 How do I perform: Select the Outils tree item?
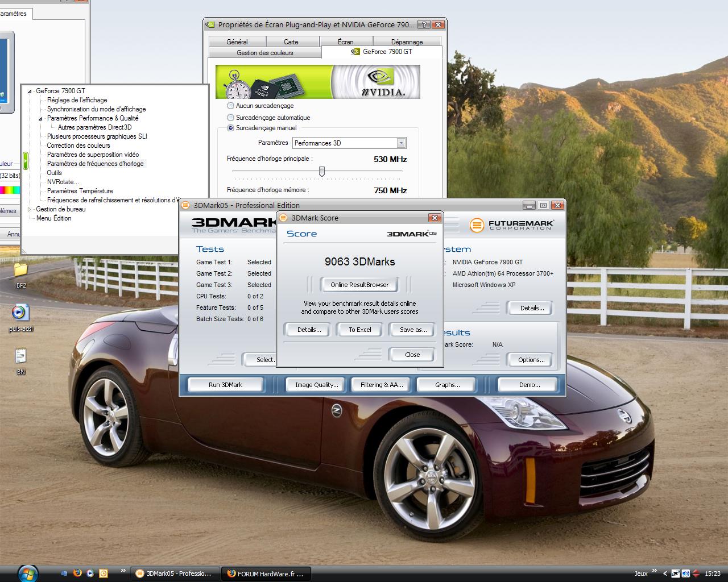54,173
